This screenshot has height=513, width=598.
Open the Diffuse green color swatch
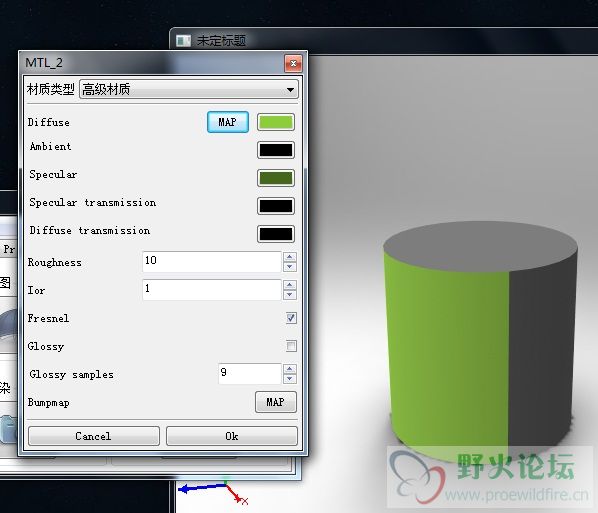(x=276, y=122)
